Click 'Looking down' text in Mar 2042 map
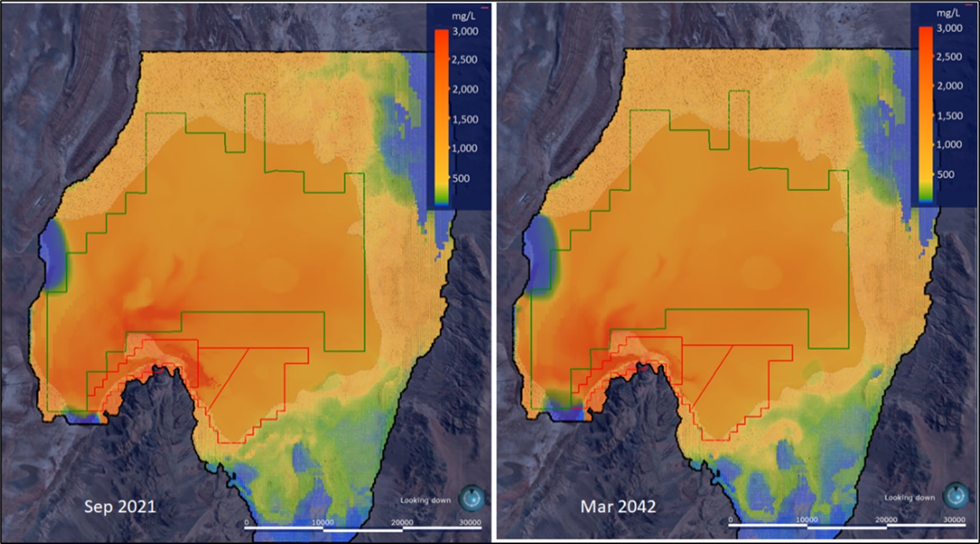This screenshot has height=544, width=980. click(910, 497)
